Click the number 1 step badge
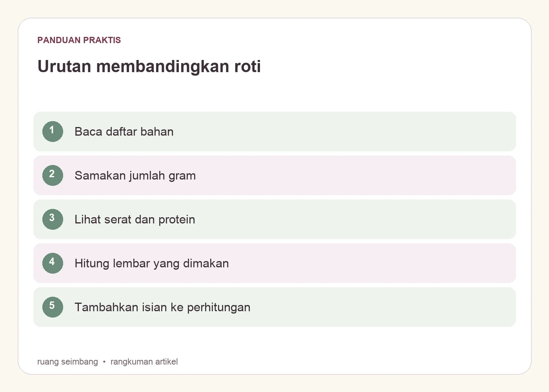 [53, 131]
